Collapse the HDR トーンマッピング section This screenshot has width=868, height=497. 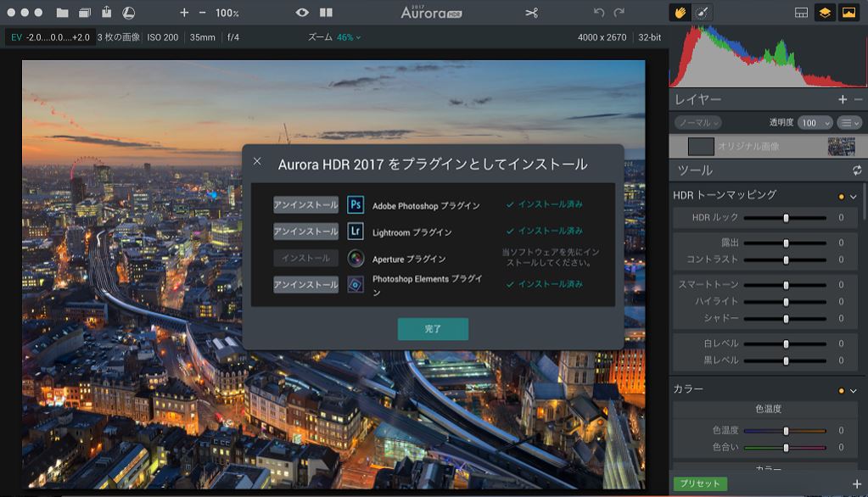[x=854, y=197]
